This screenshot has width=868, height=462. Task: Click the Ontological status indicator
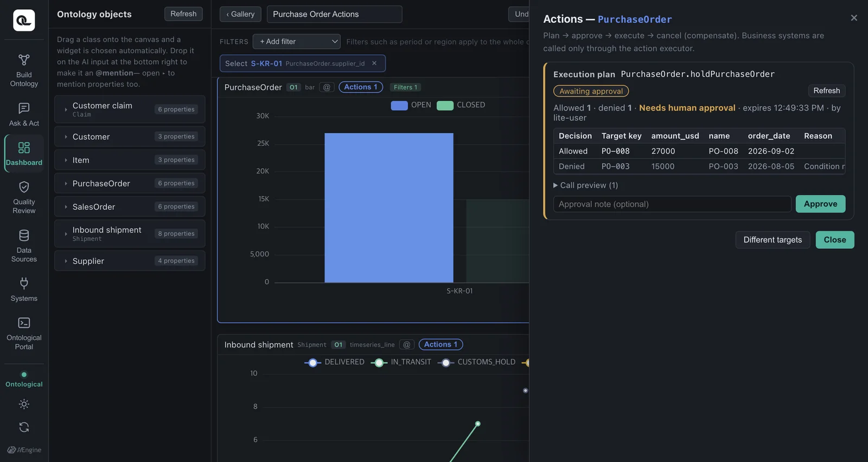point(24,380)
